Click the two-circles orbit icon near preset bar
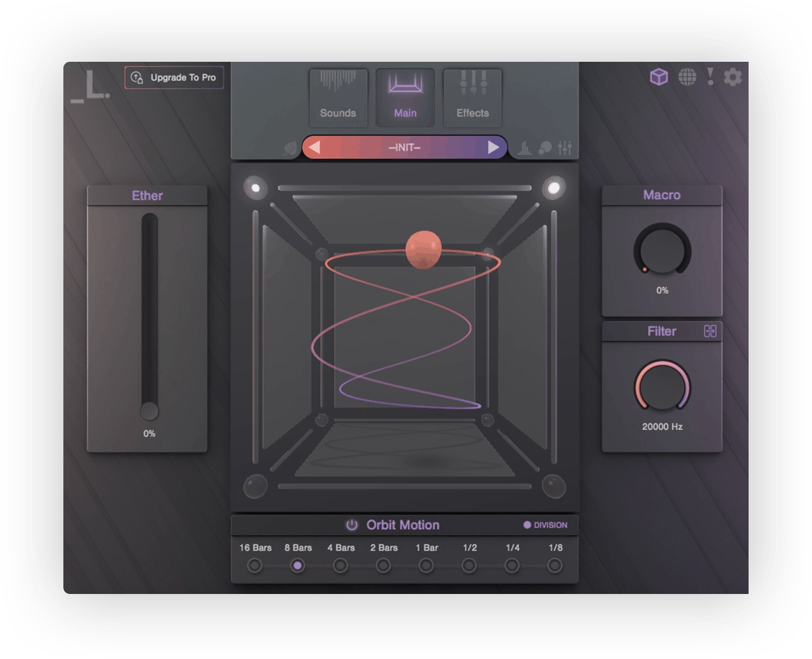 (545, 147)
